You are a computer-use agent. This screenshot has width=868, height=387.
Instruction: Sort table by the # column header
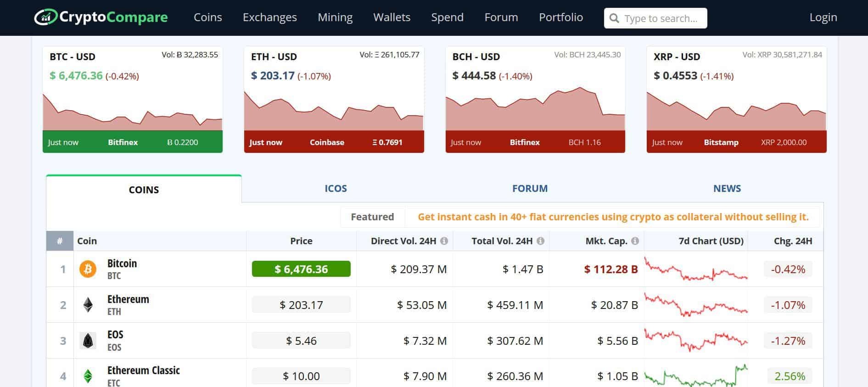60,241
